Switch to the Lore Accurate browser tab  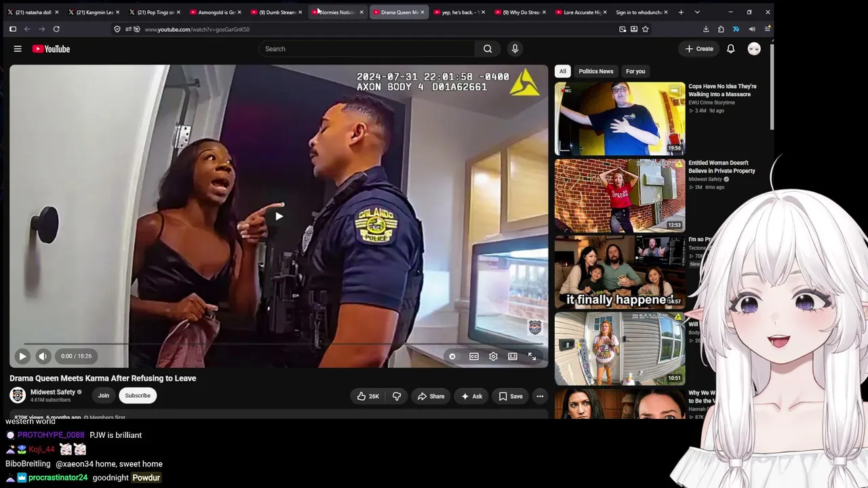[x=579, y=12]
